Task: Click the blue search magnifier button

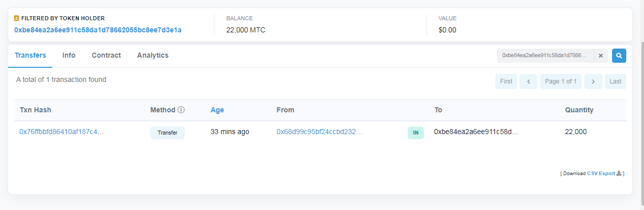Action: coord(619,56)
